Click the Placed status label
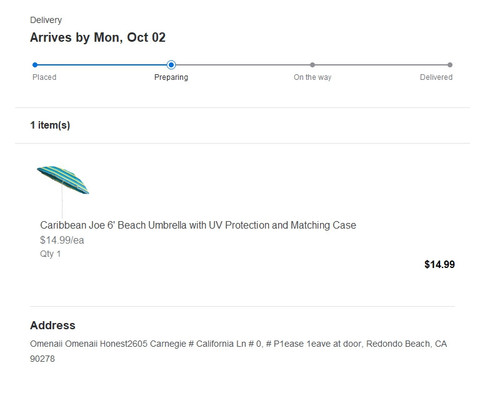This screenshot has height=406, width=500. 44,77
